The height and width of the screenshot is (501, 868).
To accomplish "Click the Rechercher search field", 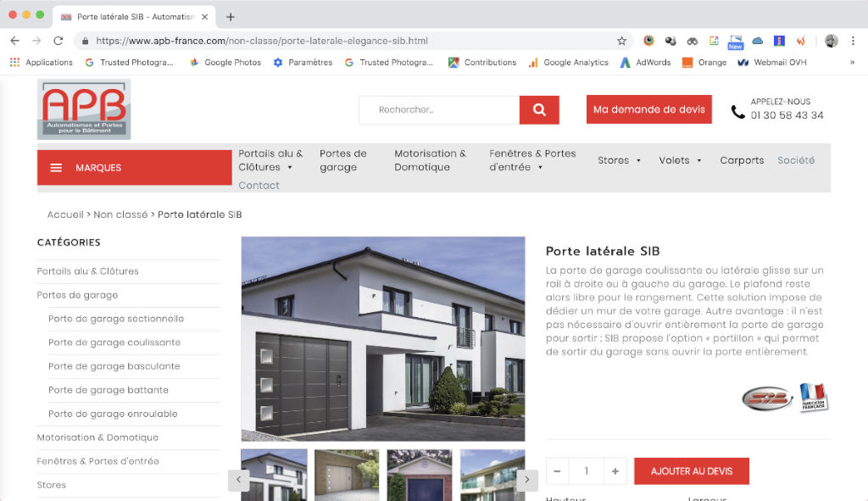I will [439, 109].
